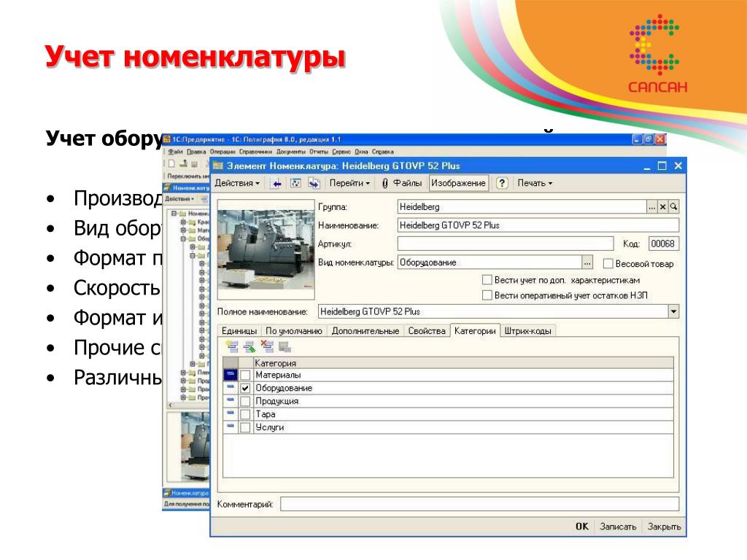Viewport: 747px width, 560px height.
Task: Open the help question mark icon
Action: [502, 183]
